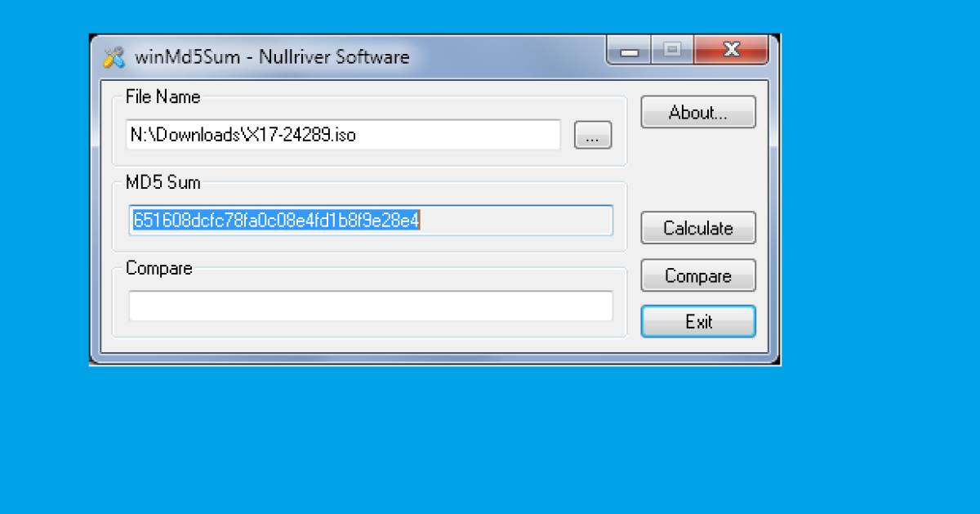Minimize the winMd5Sum window
980x514 pixels.
tap(629, 51)
